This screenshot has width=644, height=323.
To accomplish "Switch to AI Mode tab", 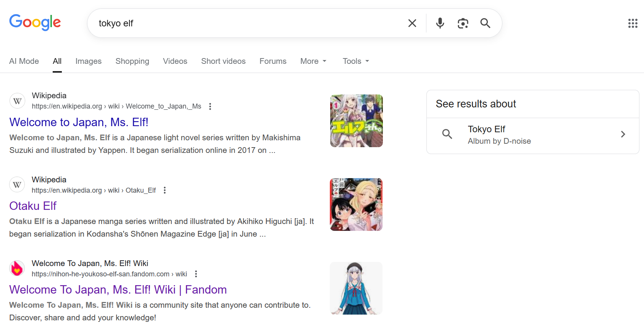I will [x=24, y=61].
